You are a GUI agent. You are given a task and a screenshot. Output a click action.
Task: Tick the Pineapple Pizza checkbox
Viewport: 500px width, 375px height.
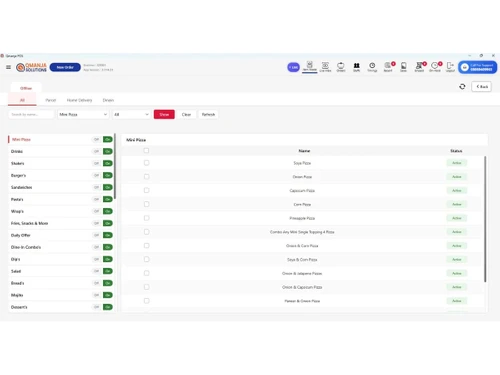pos(146,218)
